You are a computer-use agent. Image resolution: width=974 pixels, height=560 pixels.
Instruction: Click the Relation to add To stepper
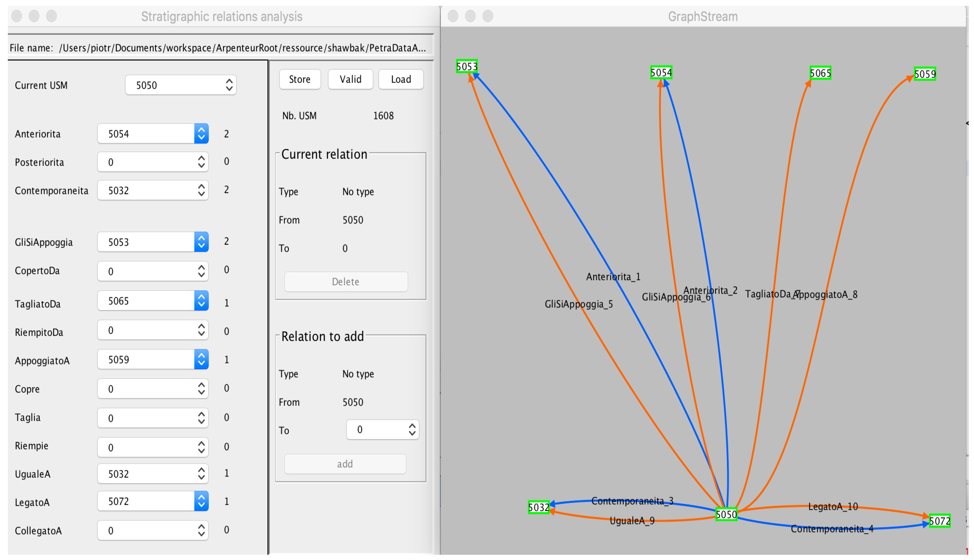(412, 430)
